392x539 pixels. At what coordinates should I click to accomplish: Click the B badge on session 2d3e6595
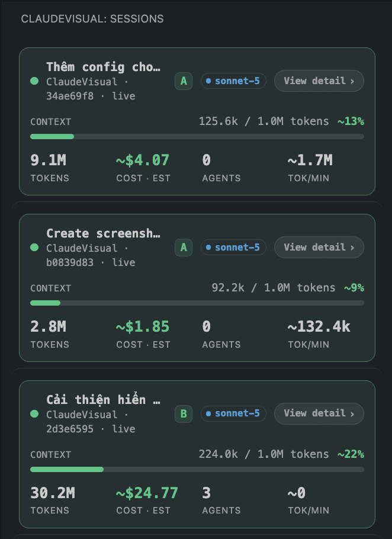[184, 414]
